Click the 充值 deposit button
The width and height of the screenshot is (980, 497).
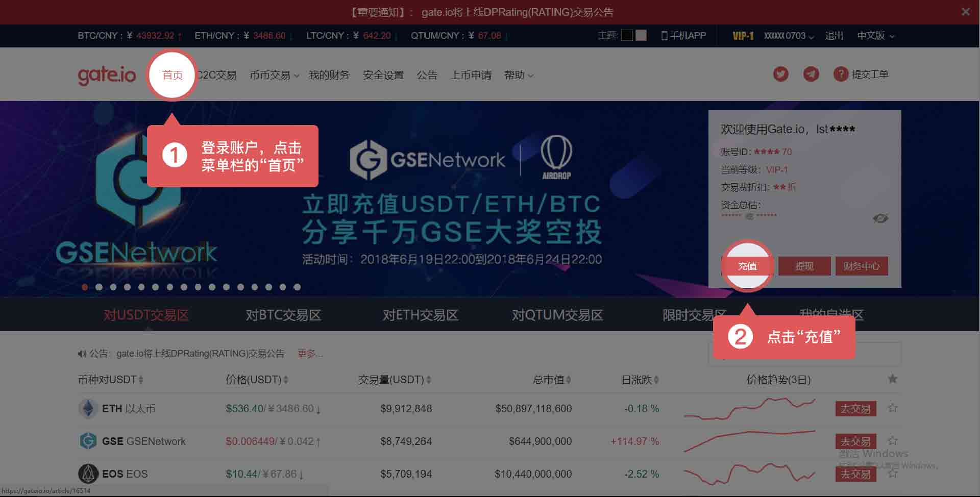pyautogui.click(x=747, y=266)
